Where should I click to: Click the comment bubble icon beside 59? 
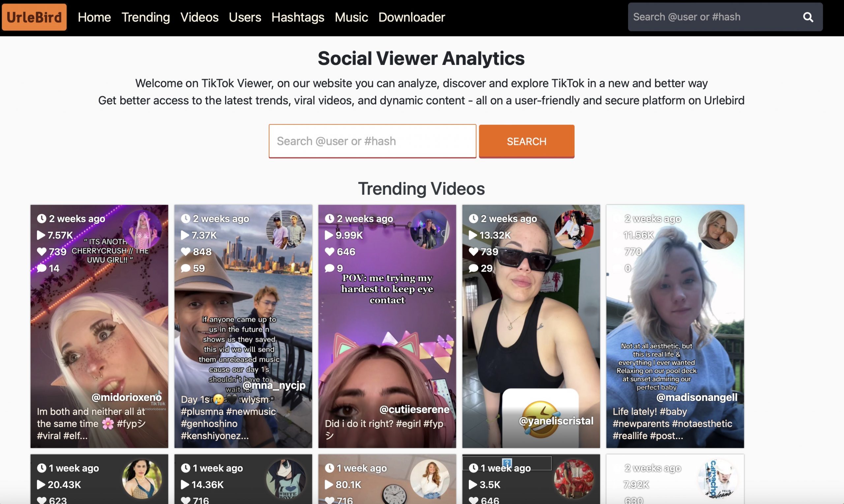pos(186,268)
